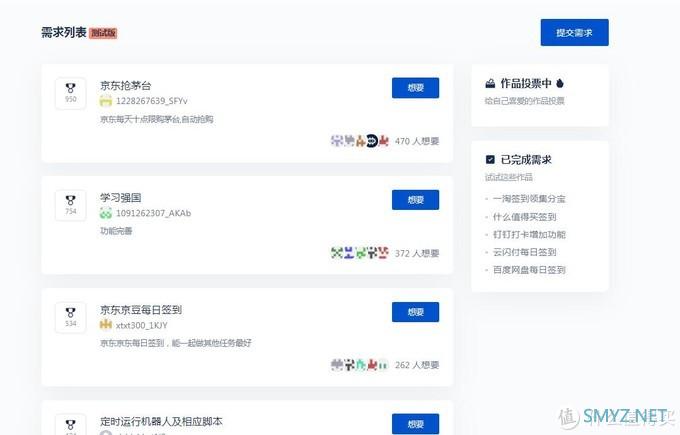Screen dimensions: 680x435
Task: Open the 学习强国 request title
Action: tap(120, 198)
